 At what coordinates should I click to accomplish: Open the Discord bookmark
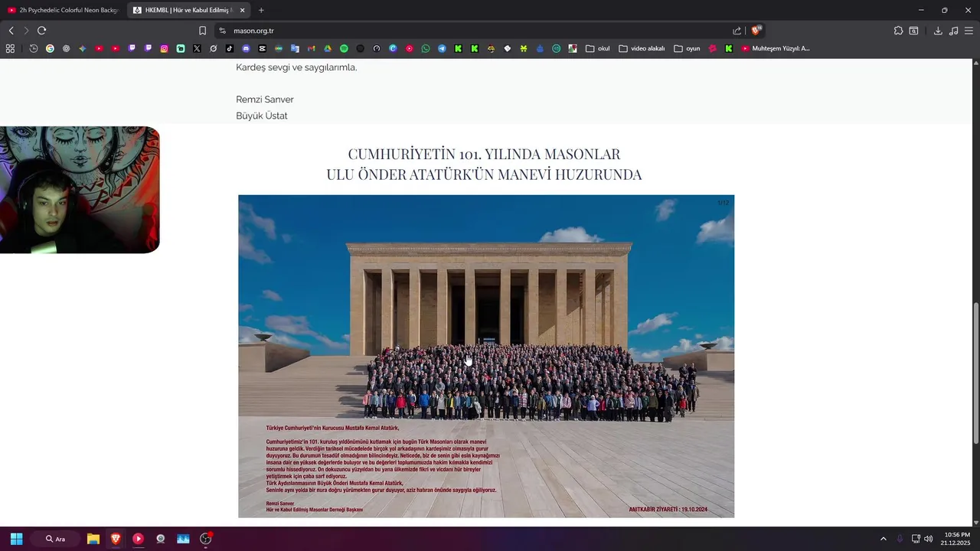click(x=246, y=48)
